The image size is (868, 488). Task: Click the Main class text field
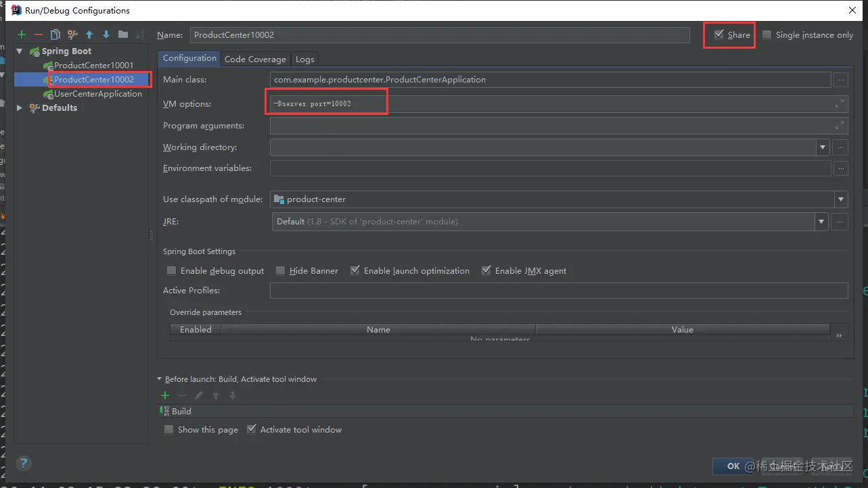550,80
